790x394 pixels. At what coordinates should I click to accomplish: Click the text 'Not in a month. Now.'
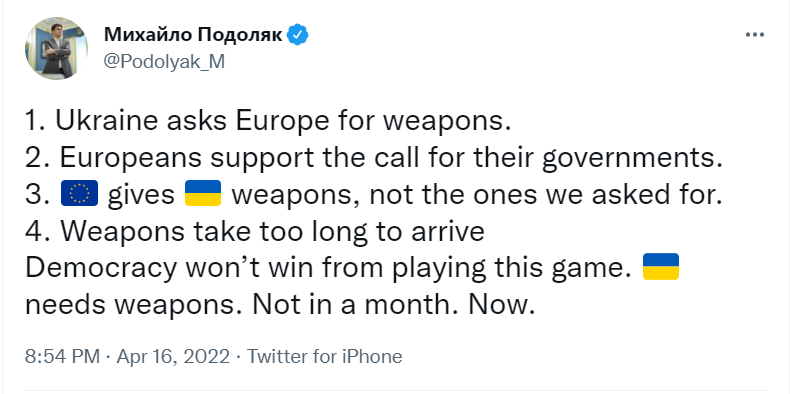[x=393, y=304]
